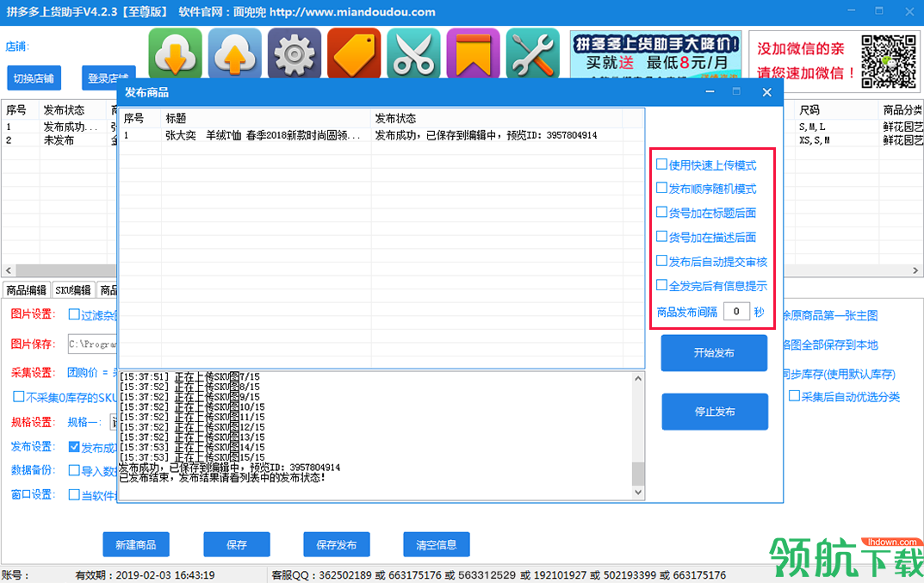The width and height of the screenshot is (924, 583).
Task: Open the wrench and screwdriver tools icon
Action: coord(533,53)
